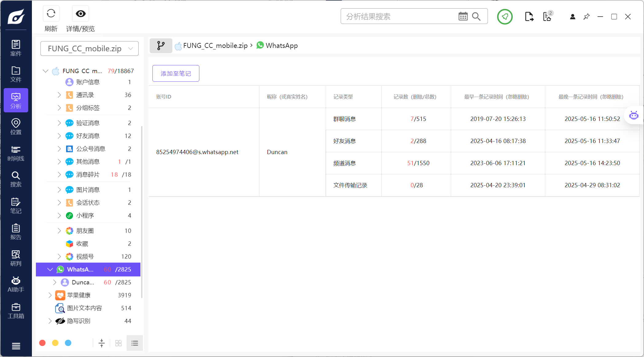
Task: Click the green circular location badge icon
Action: pos(505,17)
